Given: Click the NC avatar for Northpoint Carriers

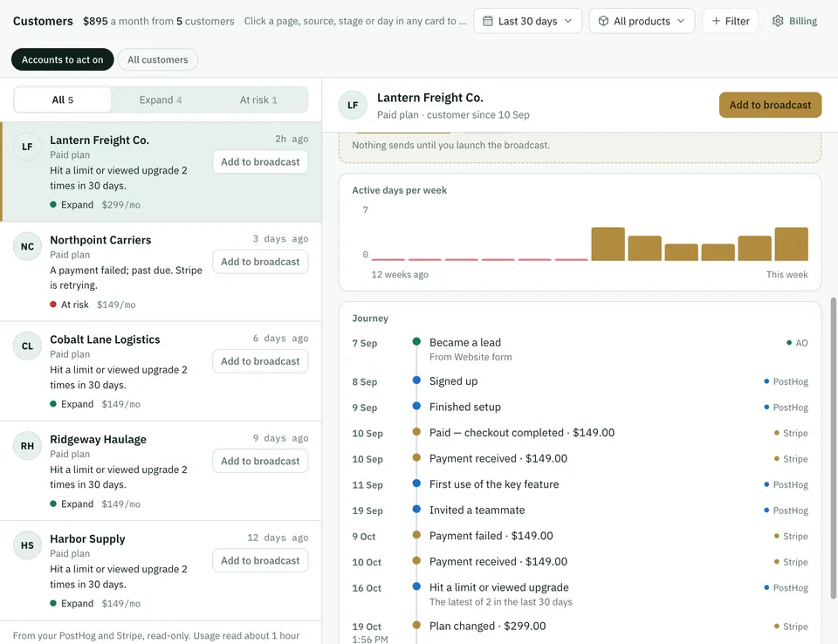Looking at the screenshot, I should 27,246.
